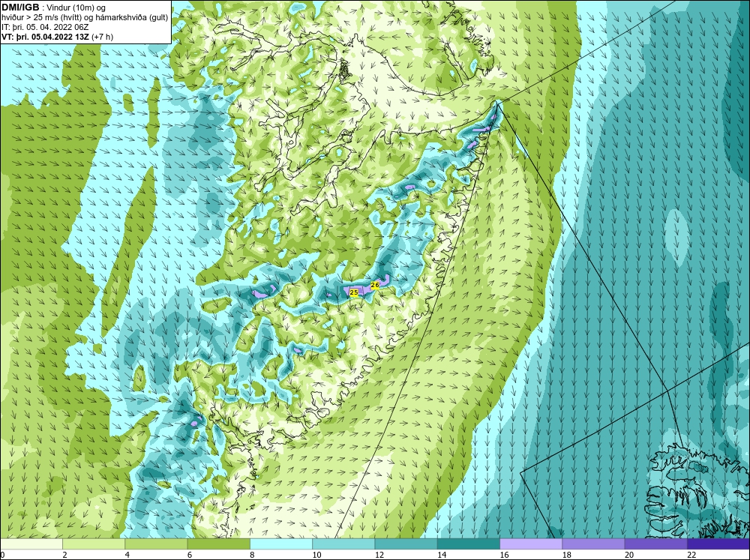This screenshot has width=750, height=560.
Task: Click the legend scale label 16
Action: pos(504,555)
